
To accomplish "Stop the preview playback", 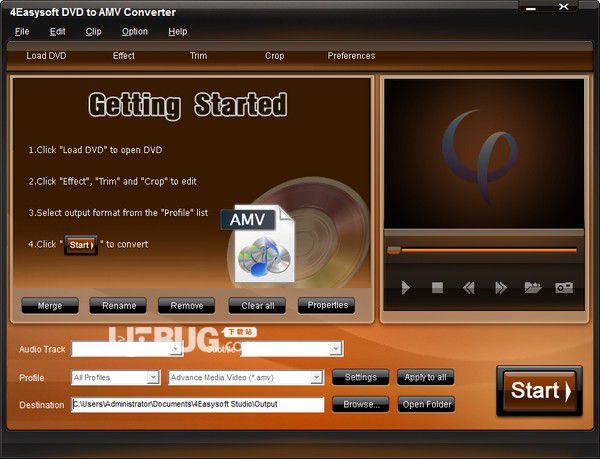I will pyautogui.click(x=437, y=288).
